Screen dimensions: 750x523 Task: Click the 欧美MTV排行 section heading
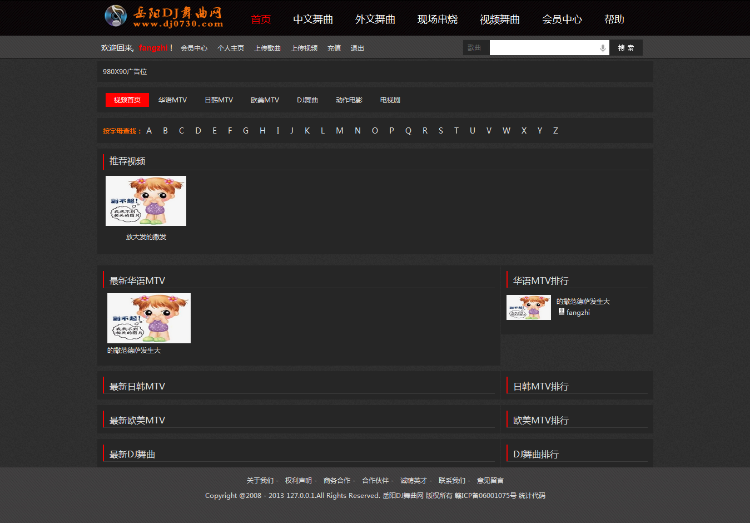click(541, 421)
